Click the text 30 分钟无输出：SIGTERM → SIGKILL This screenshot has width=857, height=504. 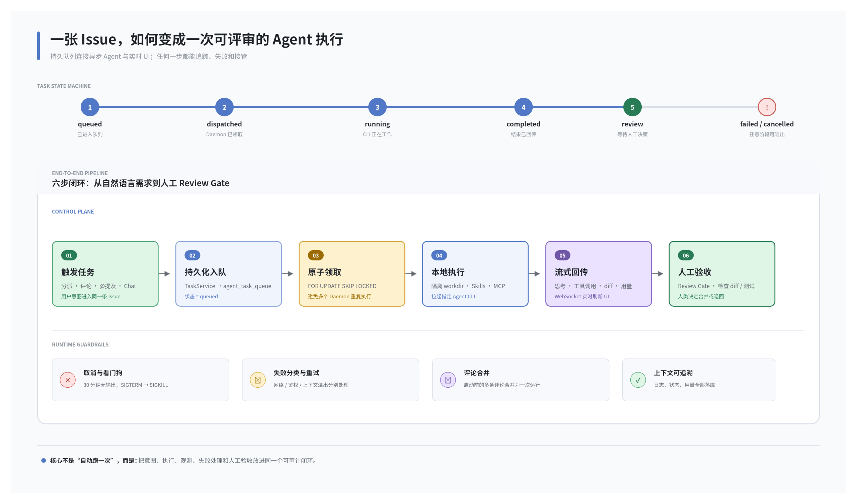coord(126,385)
